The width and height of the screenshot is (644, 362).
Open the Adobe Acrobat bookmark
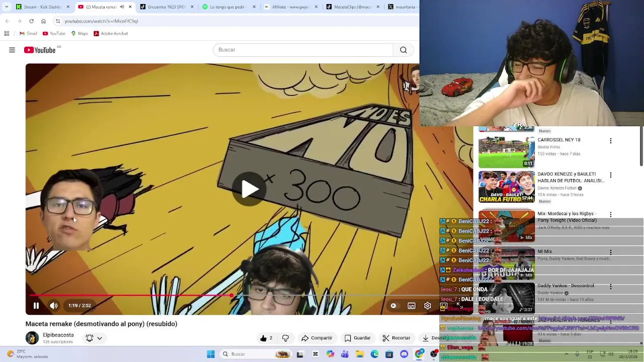111,33
